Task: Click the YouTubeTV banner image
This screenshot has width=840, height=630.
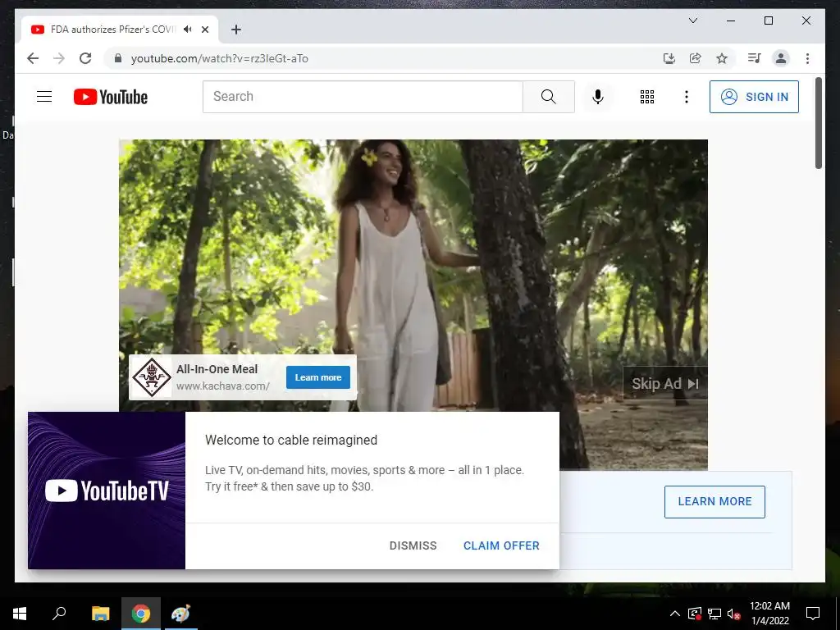Action: 107,491
